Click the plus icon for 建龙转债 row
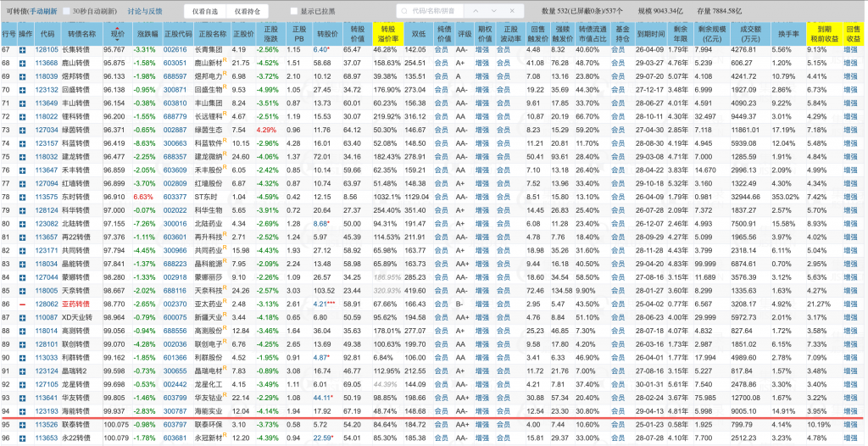The width and height of the screenshot is (868, 446). pyautogui.click(x=22, y=156)
